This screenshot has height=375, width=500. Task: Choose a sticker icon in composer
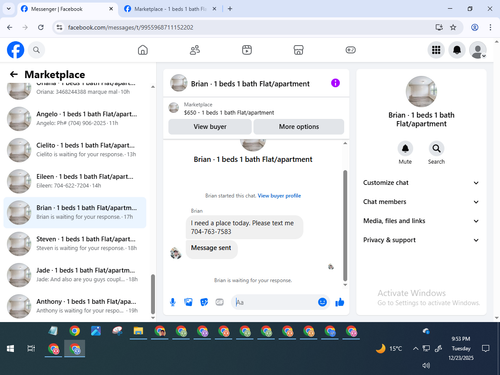(204, 302)
